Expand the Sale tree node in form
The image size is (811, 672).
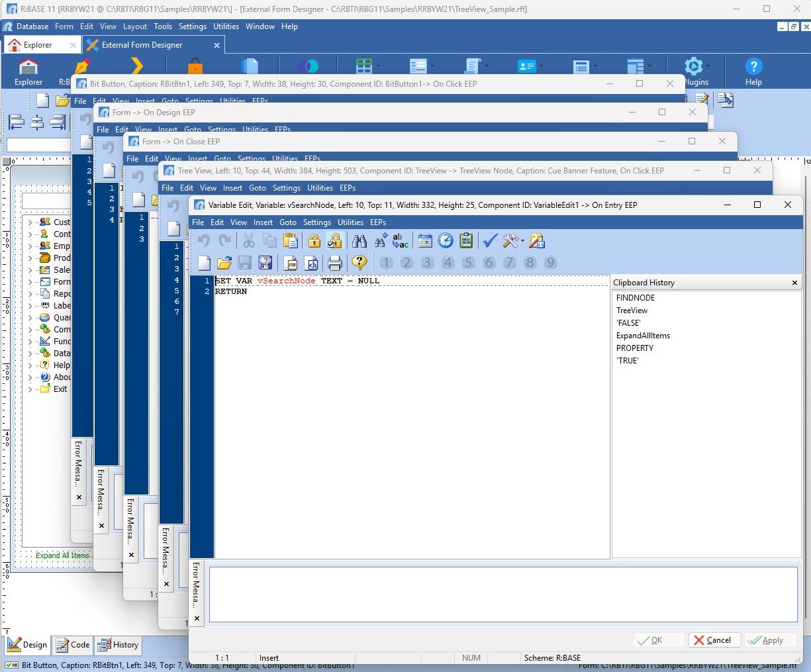click(x=30, y=270)
